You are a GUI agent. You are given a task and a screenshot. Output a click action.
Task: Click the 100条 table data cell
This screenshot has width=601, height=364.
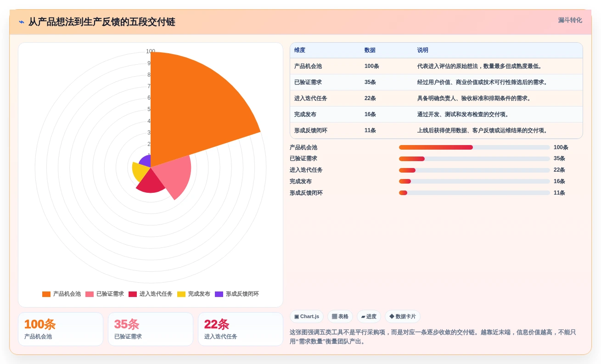tap(372, 66)
